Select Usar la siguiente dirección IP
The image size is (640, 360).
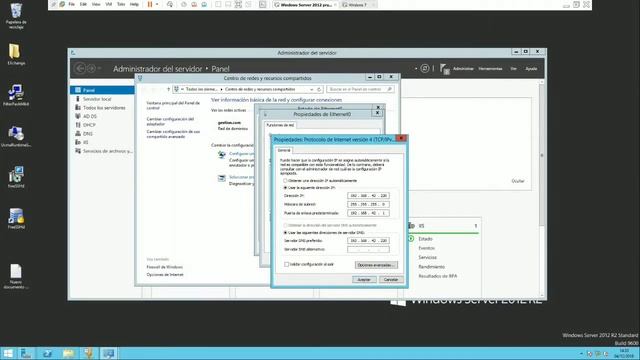[285, 188]
